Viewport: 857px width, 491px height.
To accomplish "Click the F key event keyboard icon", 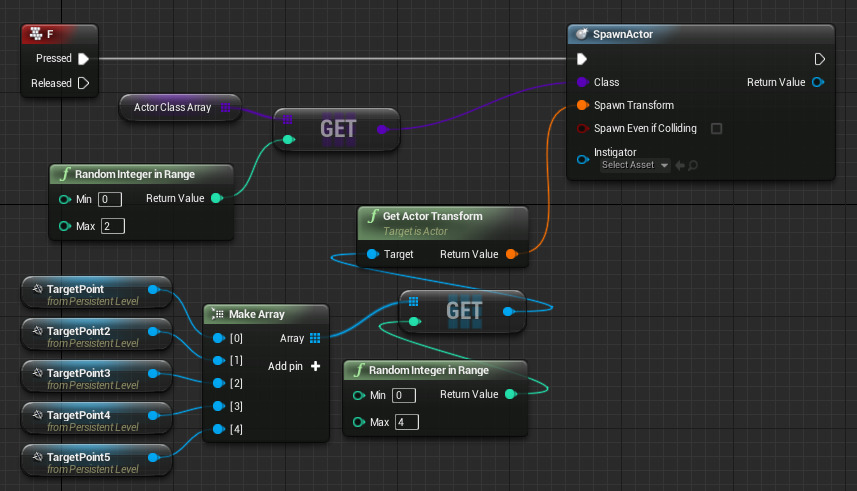I will point(36,34).
